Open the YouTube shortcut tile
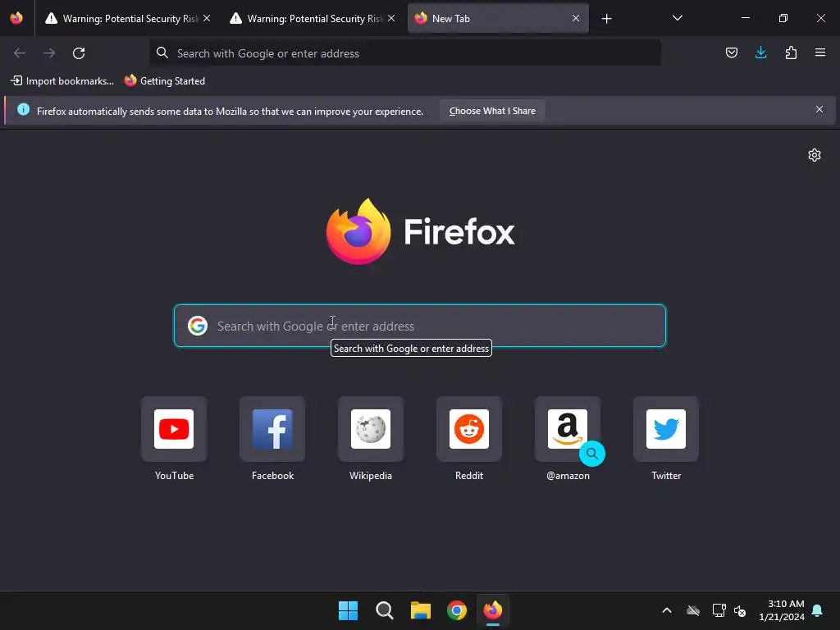This screenshot has height=630, width=840. click(x=174, y=429)
